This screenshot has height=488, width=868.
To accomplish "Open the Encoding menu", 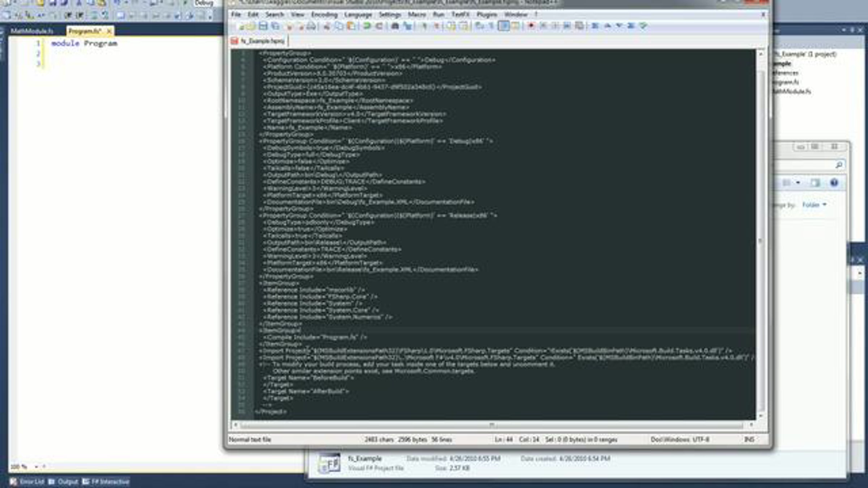I will (x=324, y=14).
